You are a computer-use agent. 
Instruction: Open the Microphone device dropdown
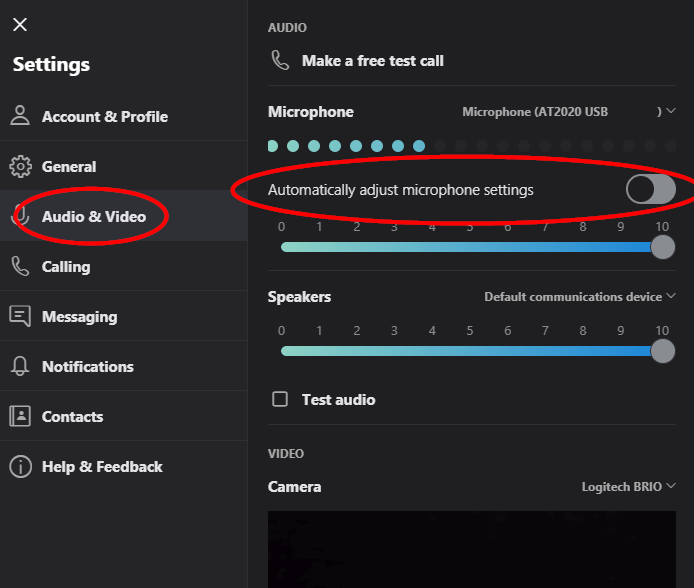point(568,111)
